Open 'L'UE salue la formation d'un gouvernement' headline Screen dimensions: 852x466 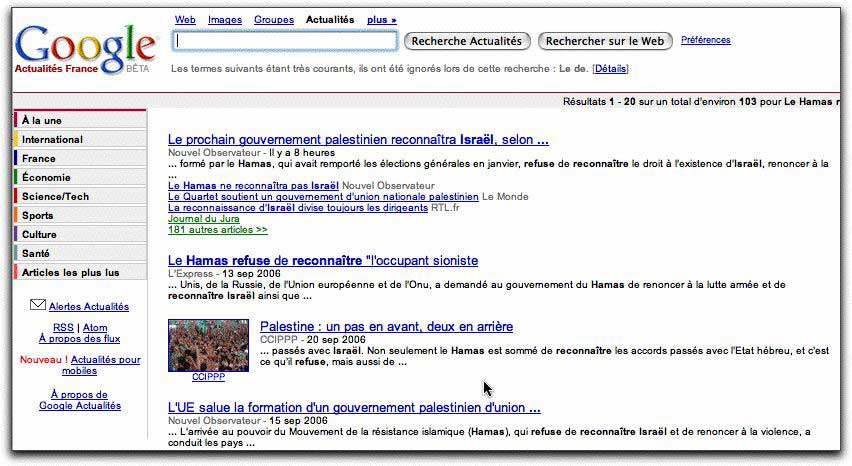(x=354, y=407)
